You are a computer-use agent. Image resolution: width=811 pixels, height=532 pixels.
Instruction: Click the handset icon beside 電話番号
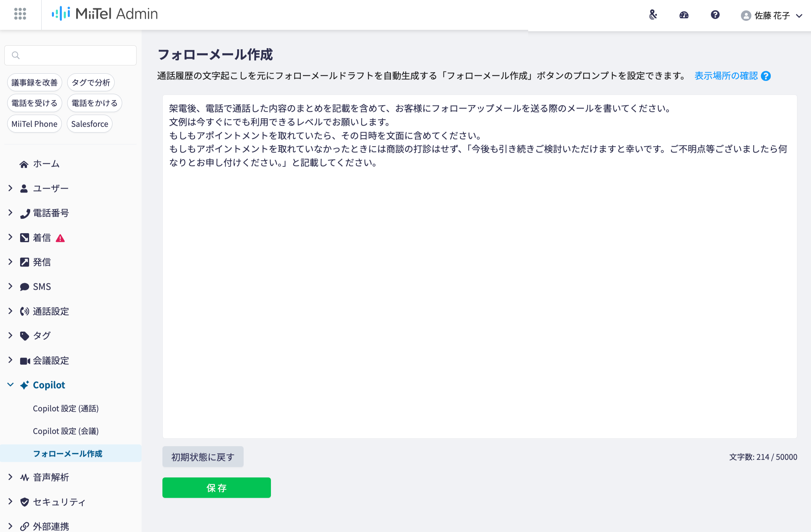click(24, 213)
